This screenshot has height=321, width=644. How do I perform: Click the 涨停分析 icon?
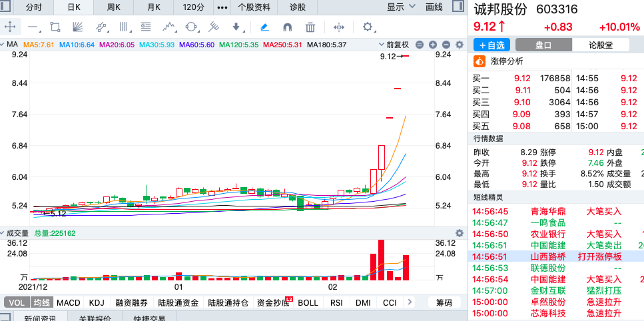click(479, 61)
